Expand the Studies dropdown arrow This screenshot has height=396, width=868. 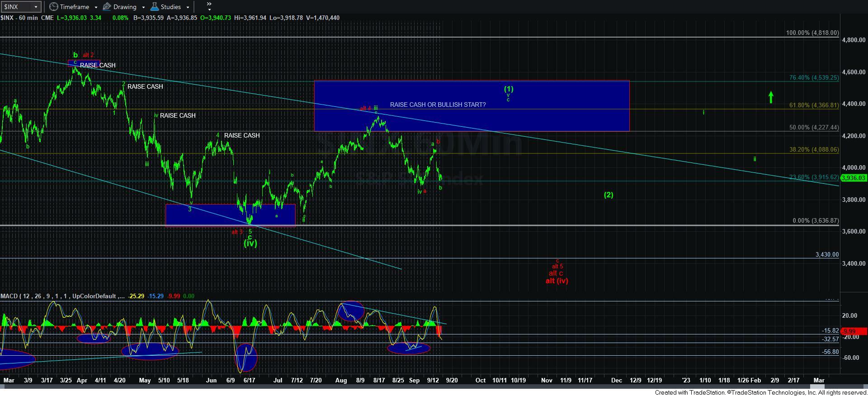click(188, 7)
